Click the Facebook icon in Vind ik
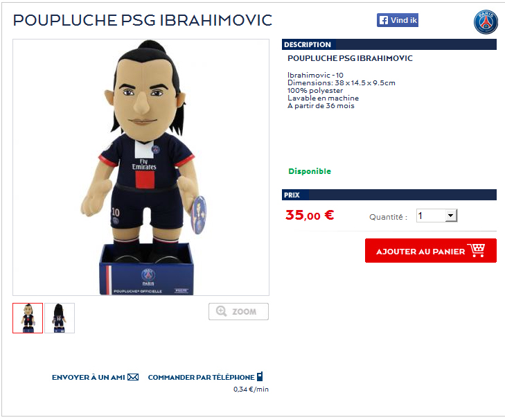The image size is (505, 420). coord(383,20)
